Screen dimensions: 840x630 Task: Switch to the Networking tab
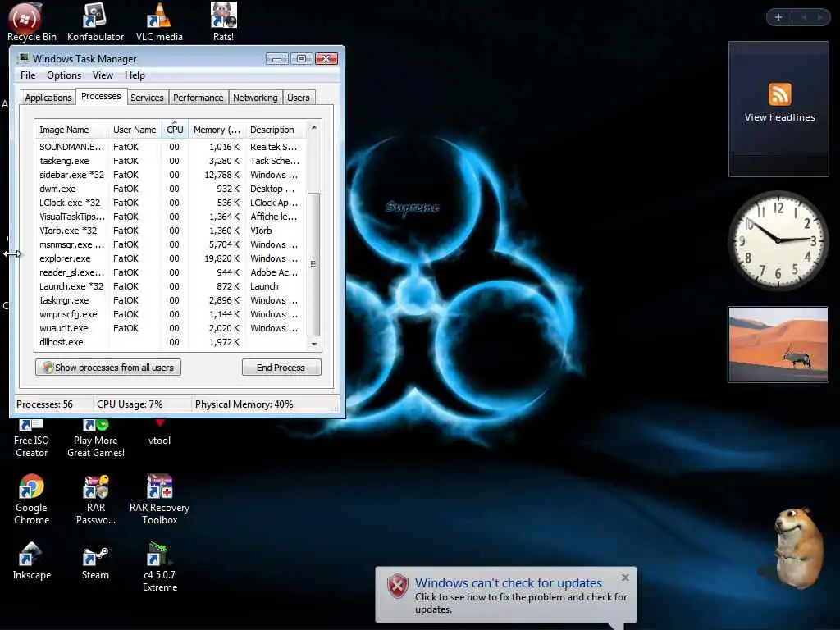click(x=255, y=98)
